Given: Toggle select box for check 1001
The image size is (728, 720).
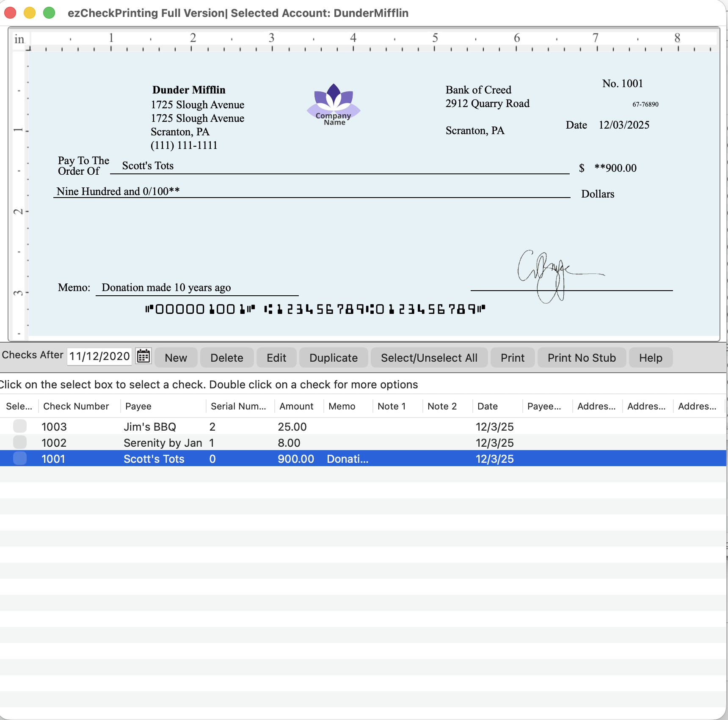Looking at the screenshot, I should pos(20,459).
